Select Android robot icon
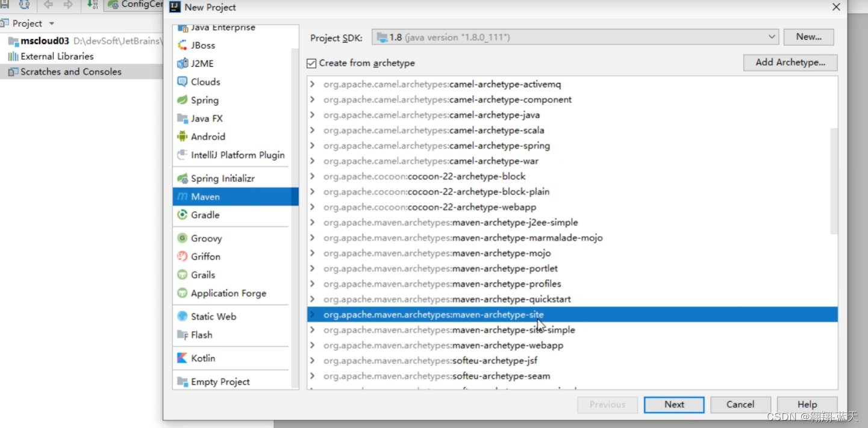The height and width of the screenshot is (428, 868). click(x=183, y=137)
